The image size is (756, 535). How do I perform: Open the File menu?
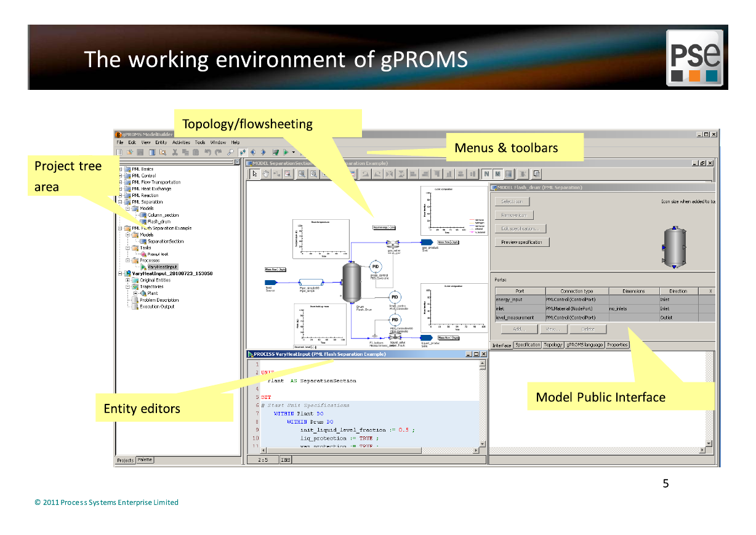coord(121,142)
